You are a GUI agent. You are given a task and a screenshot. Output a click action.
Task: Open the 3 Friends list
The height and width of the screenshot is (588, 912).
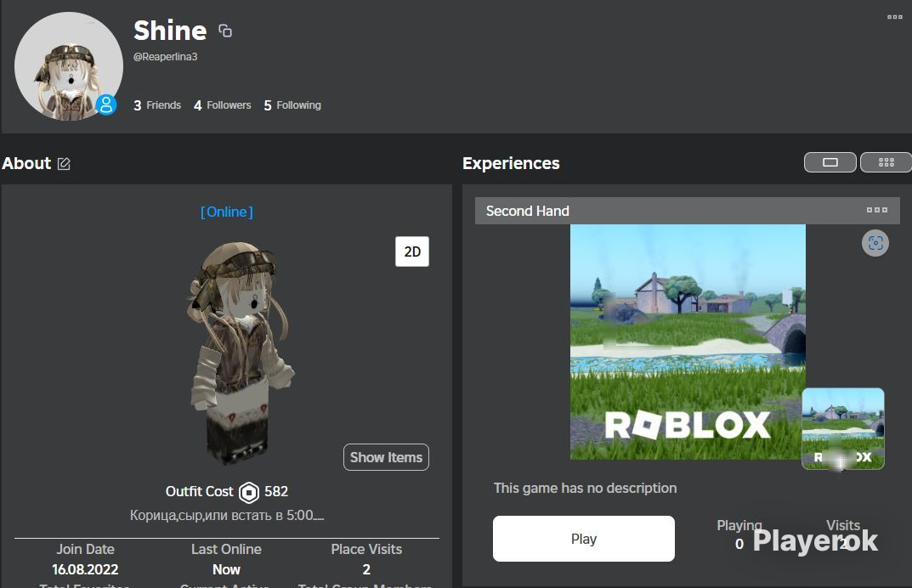pos(157,105)
